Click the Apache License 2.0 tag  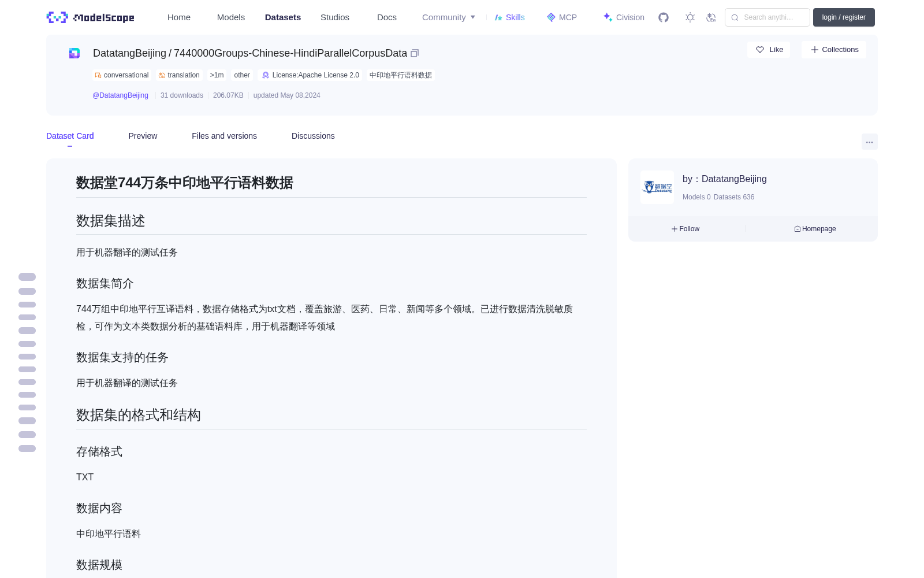311,75
